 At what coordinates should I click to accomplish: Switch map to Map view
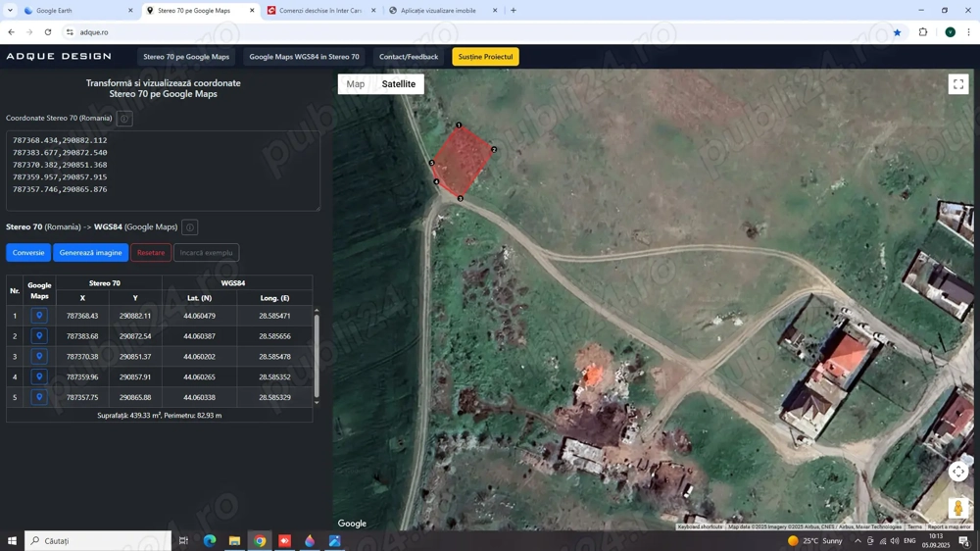coord(355,84)
